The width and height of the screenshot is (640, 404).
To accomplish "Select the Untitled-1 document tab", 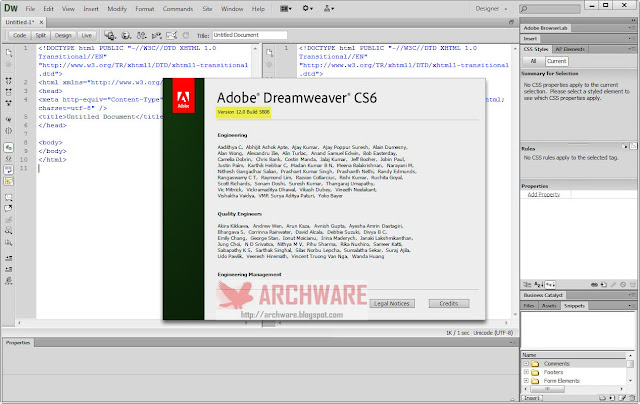I will click(x=20, y=22).
